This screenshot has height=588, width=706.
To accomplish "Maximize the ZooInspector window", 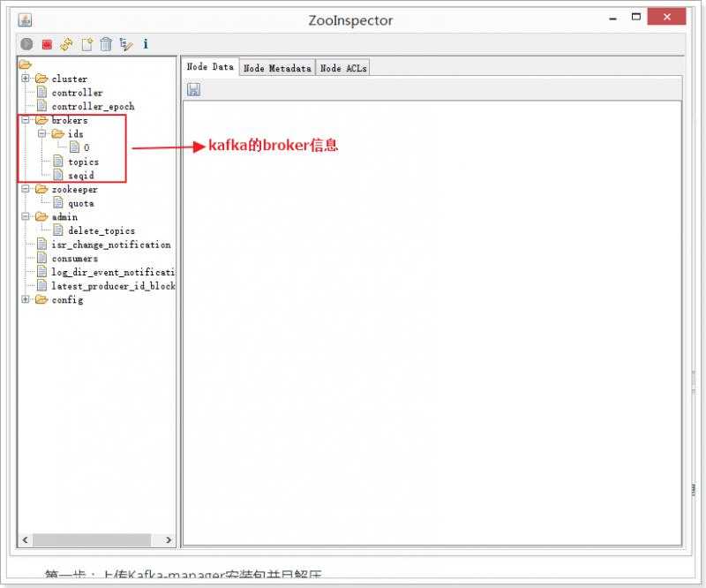I will click(635, 17).
